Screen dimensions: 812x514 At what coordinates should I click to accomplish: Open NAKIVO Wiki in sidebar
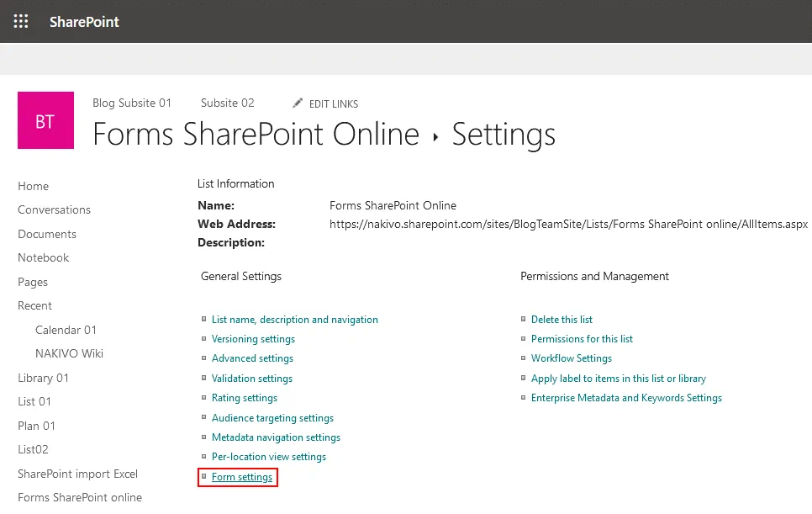[69, 353]
